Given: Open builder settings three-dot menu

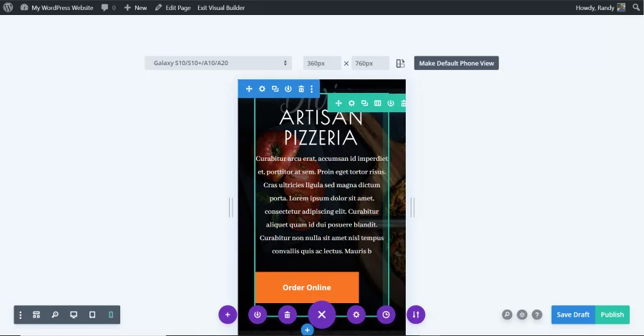Looking at the screenshot, I should (x=21, y=315).
